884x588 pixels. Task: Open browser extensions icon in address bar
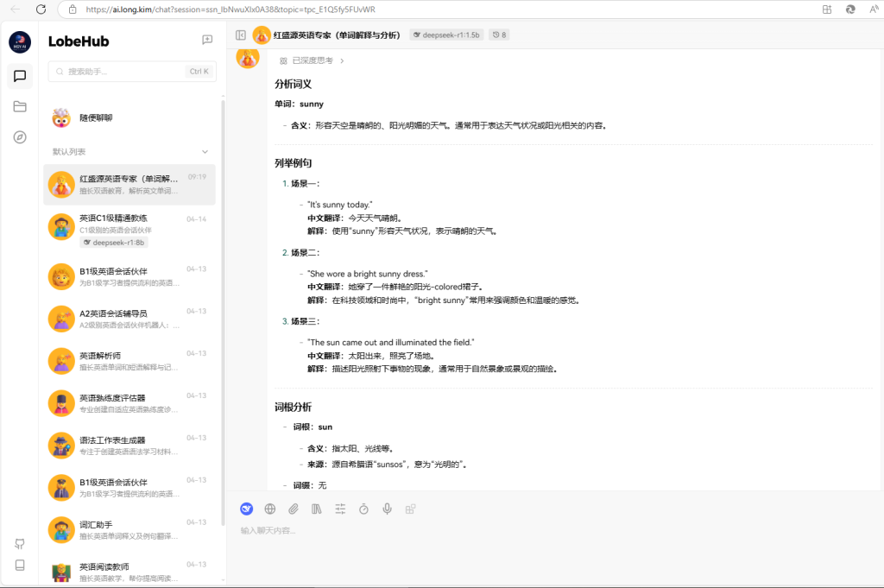point(827,9)
